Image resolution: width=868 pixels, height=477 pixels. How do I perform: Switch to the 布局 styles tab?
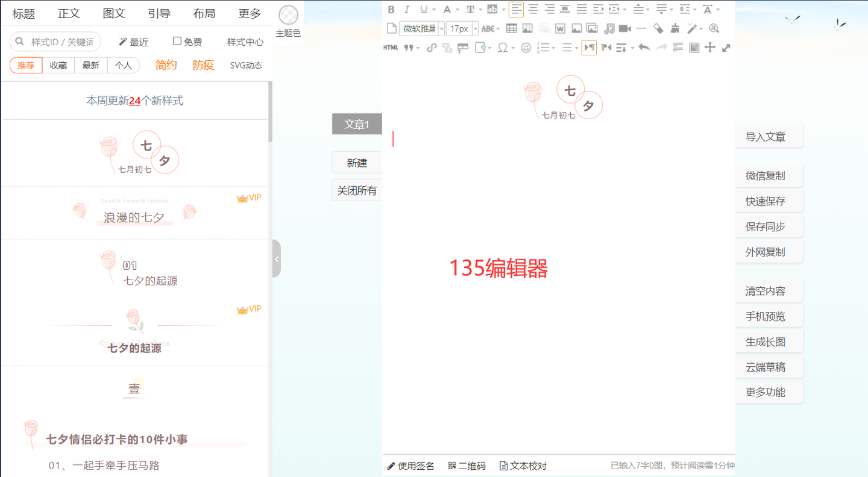pyautogui.click(x=204, y=13)
